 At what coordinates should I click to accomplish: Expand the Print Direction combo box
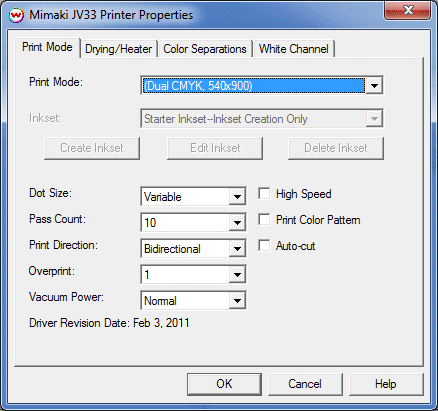tap(237, 248)
